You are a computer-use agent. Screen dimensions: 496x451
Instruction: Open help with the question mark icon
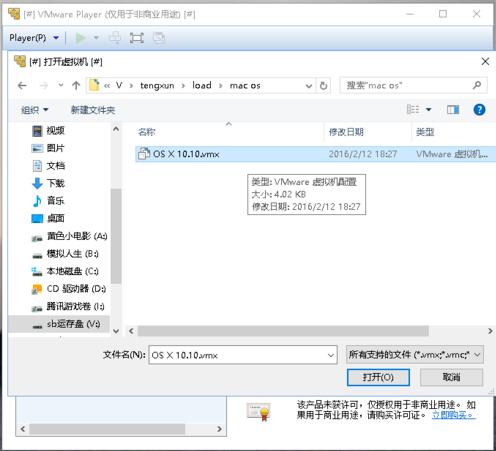point(479,109)
